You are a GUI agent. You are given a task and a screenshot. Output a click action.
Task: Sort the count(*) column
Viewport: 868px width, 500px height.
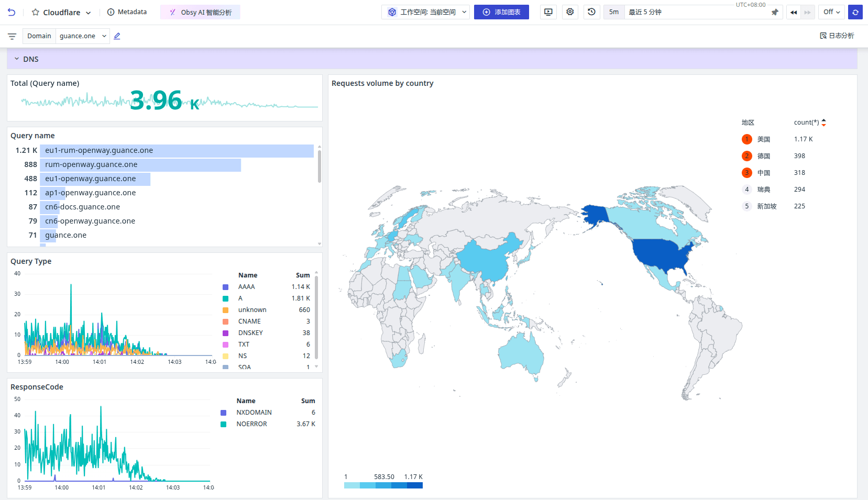pos(823,123)
